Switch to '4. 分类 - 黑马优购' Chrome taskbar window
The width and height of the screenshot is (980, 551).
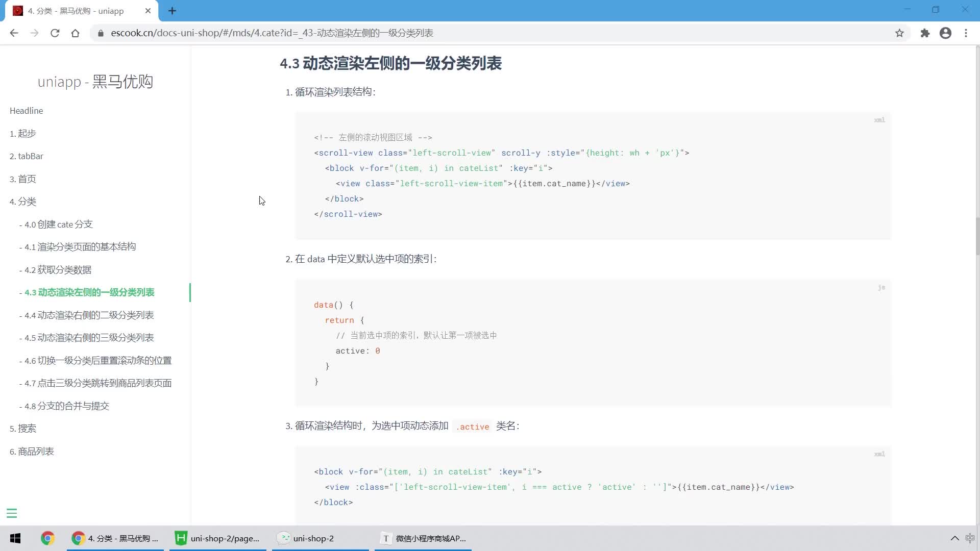[115, 538]
